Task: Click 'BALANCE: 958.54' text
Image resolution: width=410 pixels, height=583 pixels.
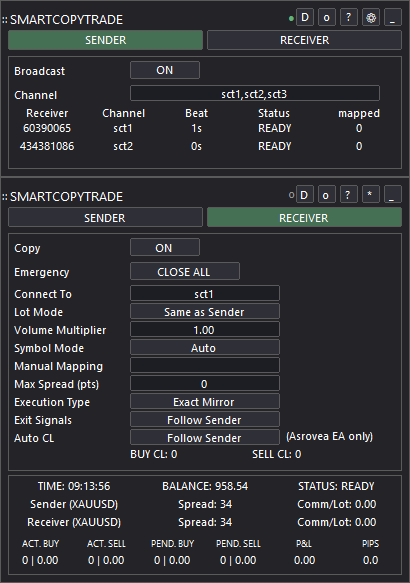Action: tap(205, 486)
